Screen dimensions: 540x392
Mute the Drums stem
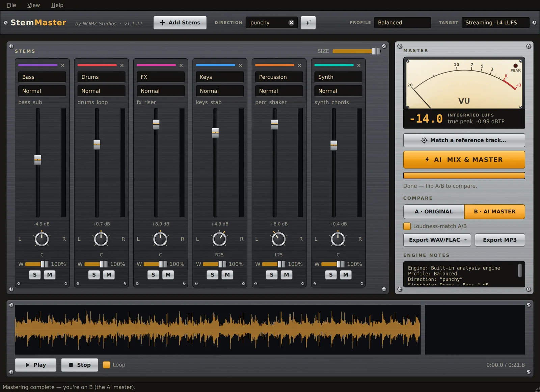tap(109, 275)
